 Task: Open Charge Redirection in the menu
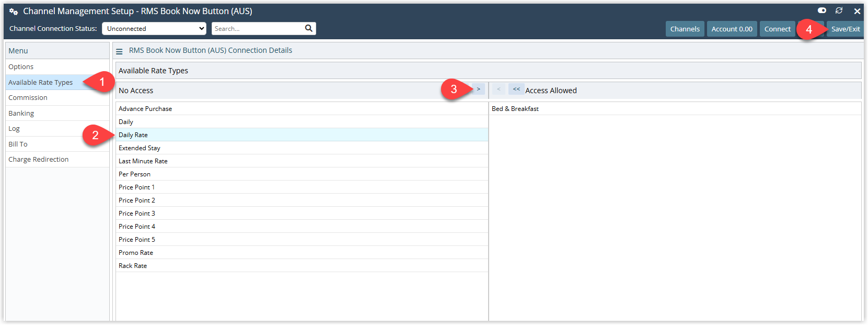(x=57, y=159)
